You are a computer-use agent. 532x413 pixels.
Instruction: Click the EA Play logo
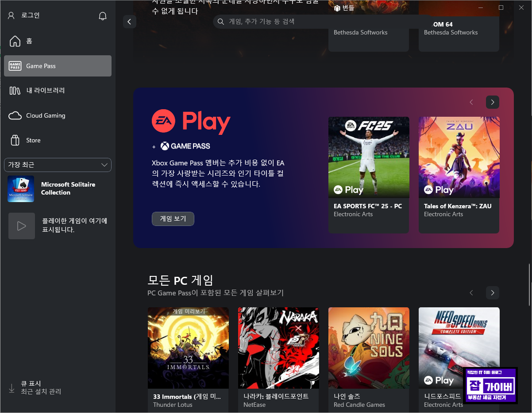tap(191, 122)
